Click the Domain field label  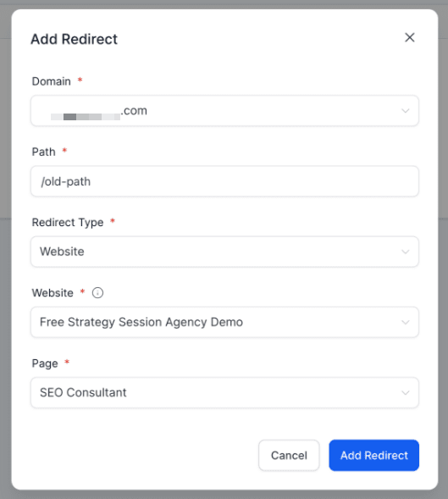(51, 81)
